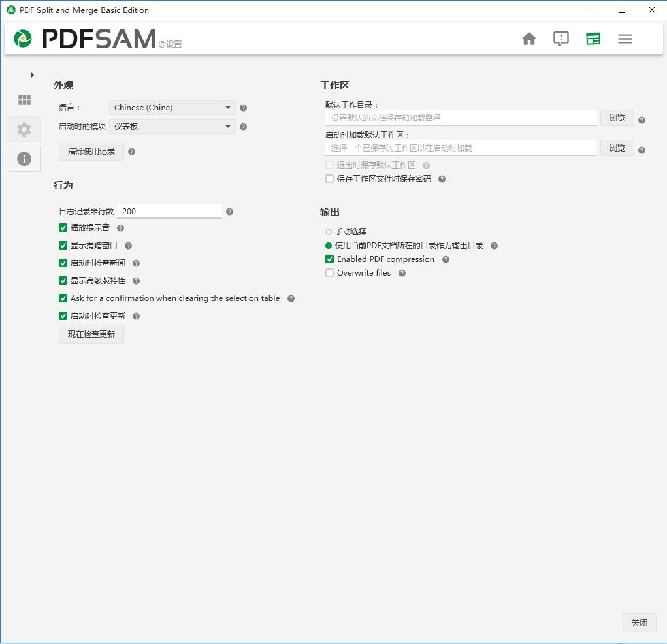Show help for 默认工作目录 field
Screen dimensions: 667x644
point(642,120)
